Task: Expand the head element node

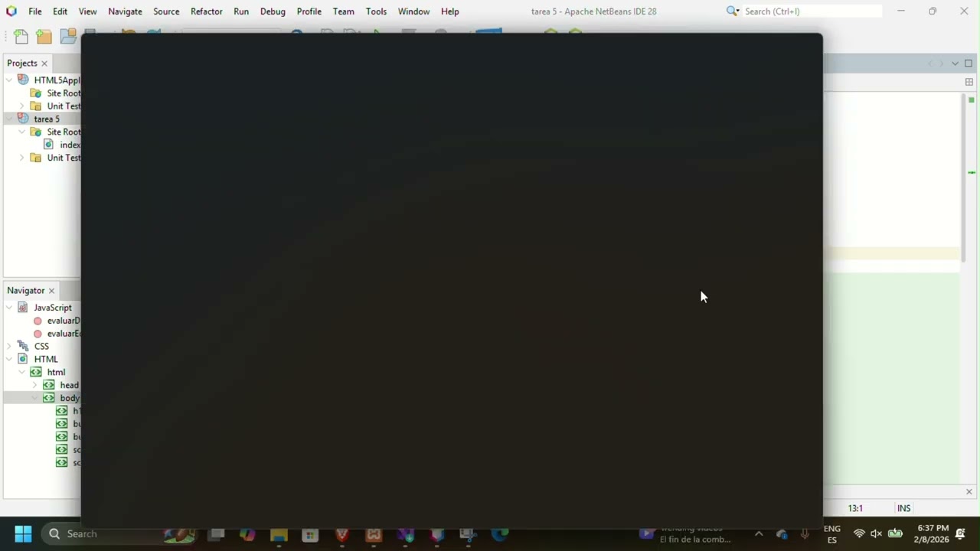Action: point(35,385)
